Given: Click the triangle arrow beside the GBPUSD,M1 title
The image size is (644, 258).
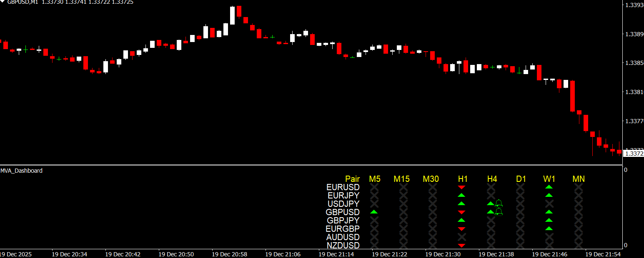Looking at the screenshot, I should pos(3,2).
